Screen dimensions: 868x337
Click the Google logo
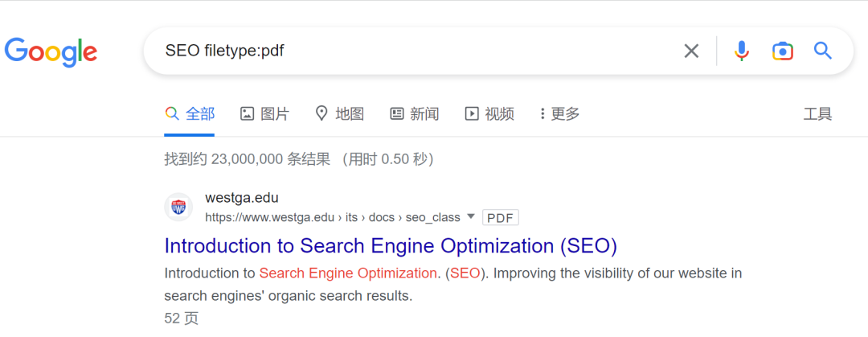(x=51, y=51)
